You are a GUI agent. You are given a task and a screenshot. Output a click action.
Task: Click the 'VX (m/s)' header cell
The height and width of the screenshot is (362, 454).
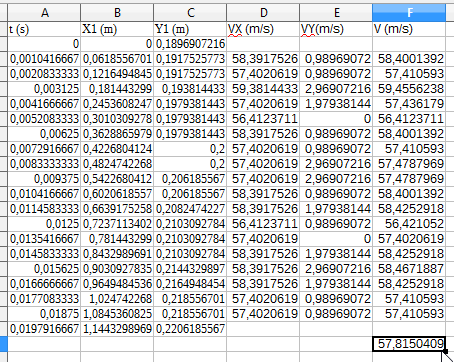[x=263, y=29]
